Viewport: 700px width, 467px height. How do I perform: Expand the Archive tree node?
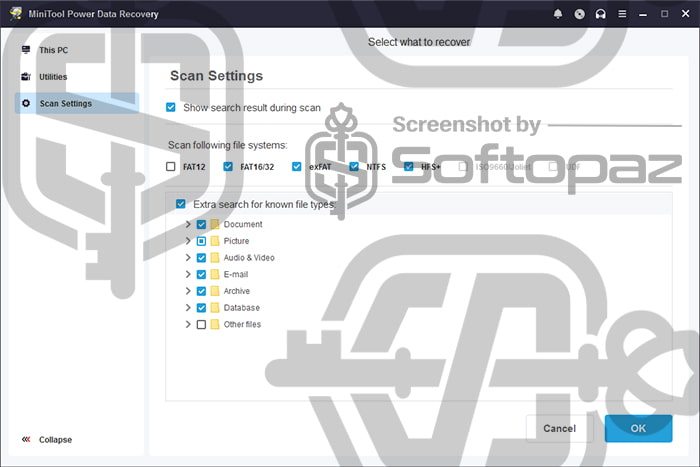(188, 291)
